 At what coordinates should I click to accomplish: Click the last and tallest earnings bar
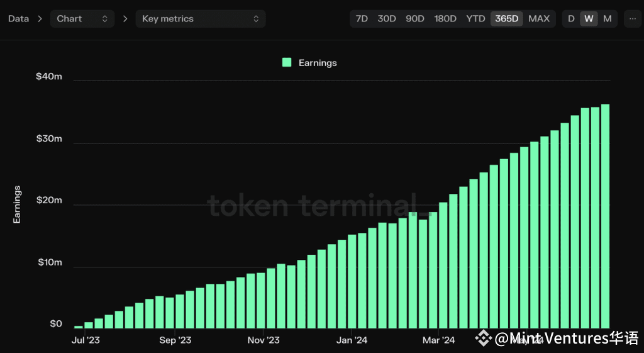(605, 216)
